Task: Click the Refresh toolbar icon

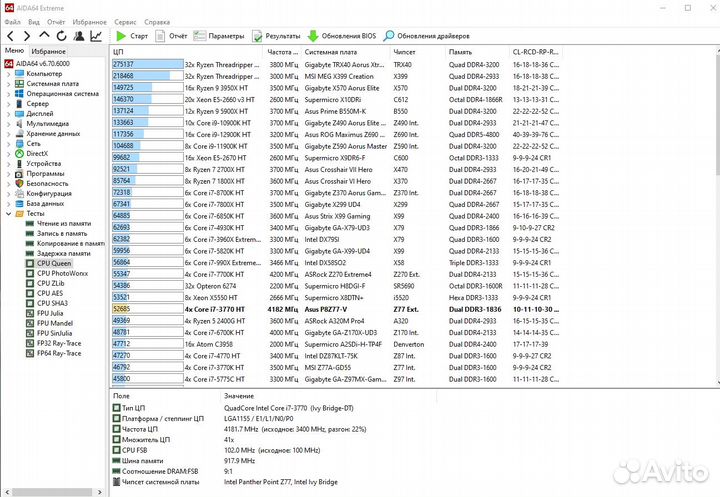Action: [62, 36]
